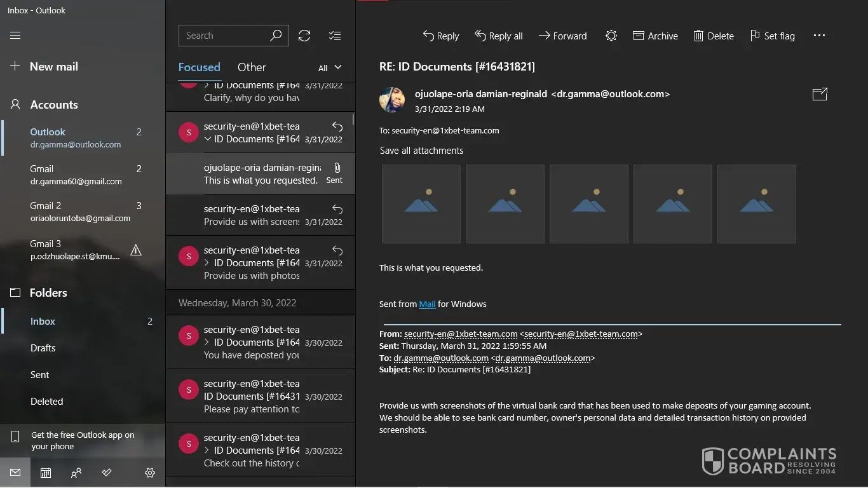868x488 pixels.
Task: Open the All filter dropdown
Action: pyautogui.click(x=330, y=67)
